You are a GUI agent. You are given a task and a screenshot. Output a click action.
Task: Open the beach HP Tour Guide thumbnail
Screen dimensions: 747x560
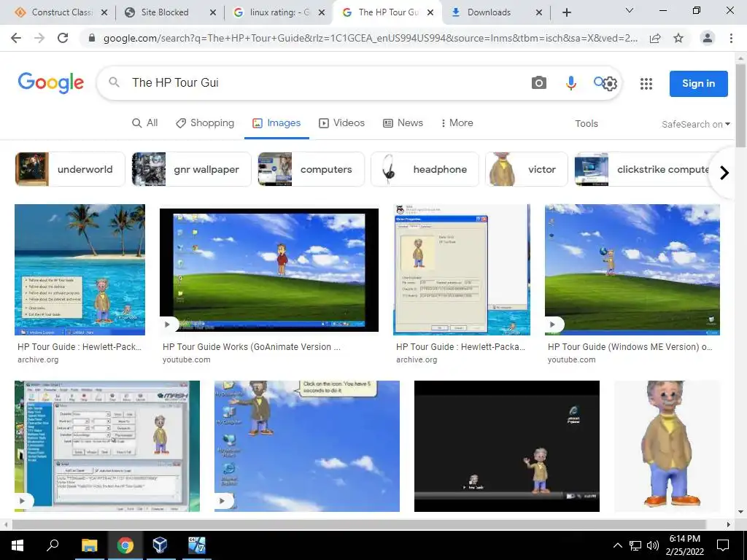tap(80, 270)
